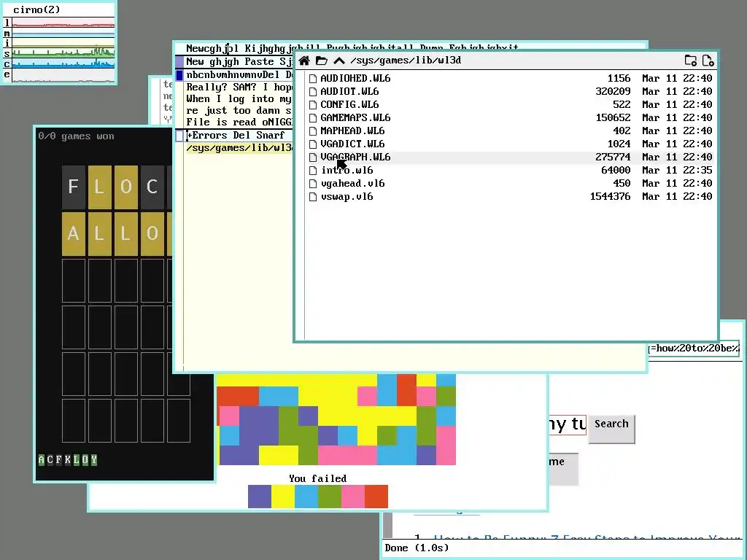Click the file icon beside AUDIOT.WL6

click(313, 91)
